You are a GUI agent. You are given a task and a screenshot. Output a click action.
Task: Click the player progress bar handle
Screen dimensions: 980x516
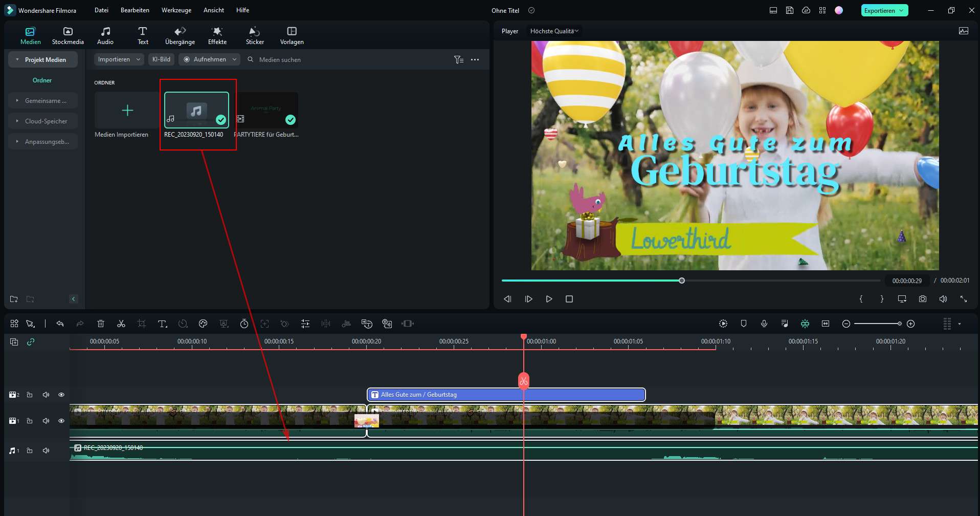682,281
